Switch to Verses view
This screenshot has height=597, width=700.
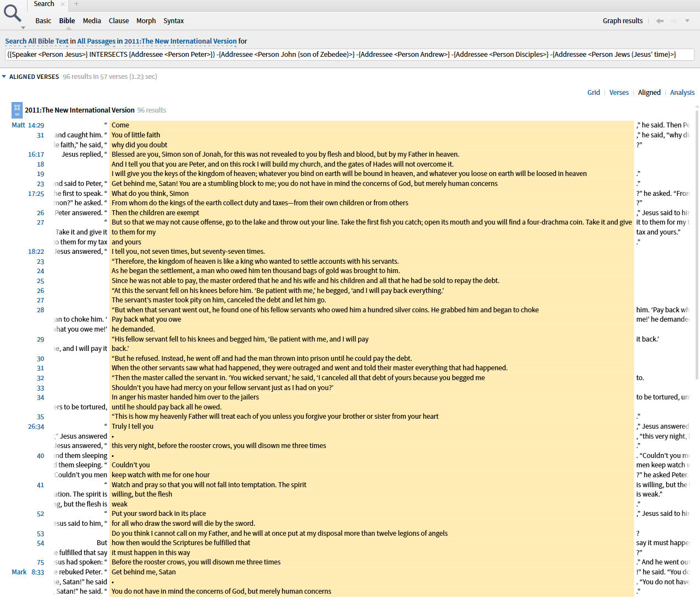click(x=619, y=92)
